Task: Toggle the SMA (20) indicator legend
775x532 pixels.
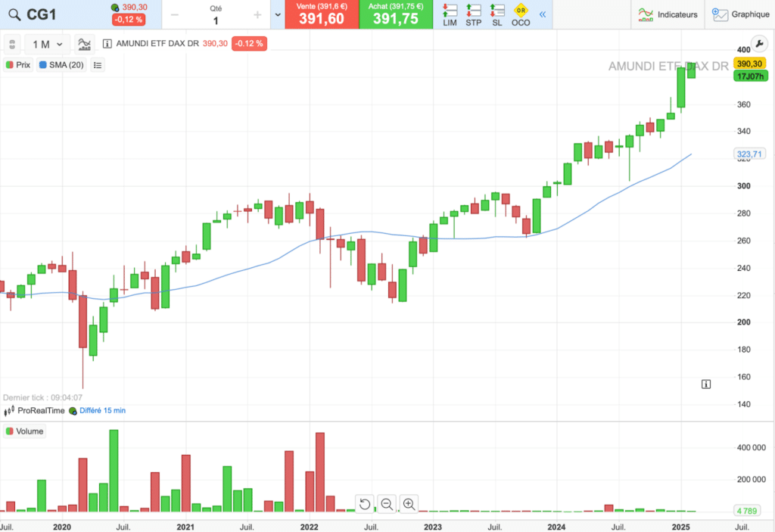Action: (x=61, y=65)
